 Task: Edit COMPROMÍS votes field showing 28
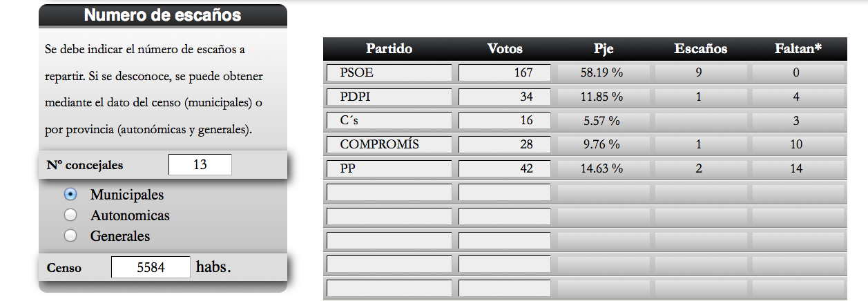tap(504, 144)
